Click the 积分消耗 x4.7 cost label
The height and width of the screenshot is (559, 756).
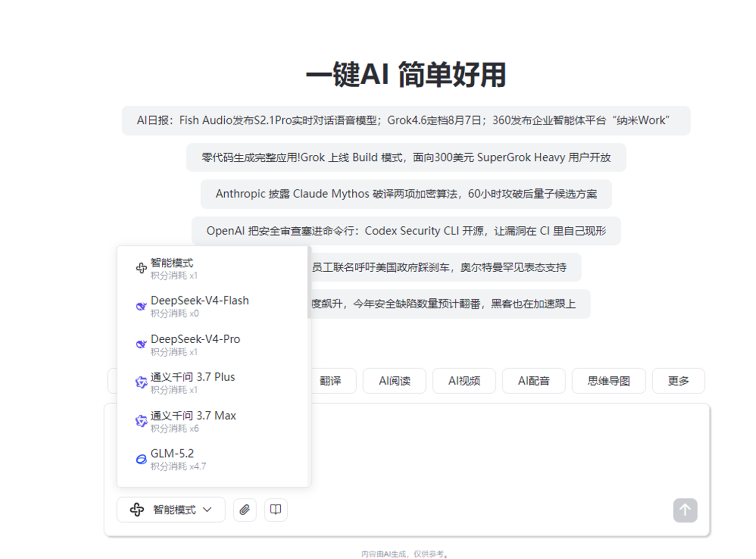178,467
